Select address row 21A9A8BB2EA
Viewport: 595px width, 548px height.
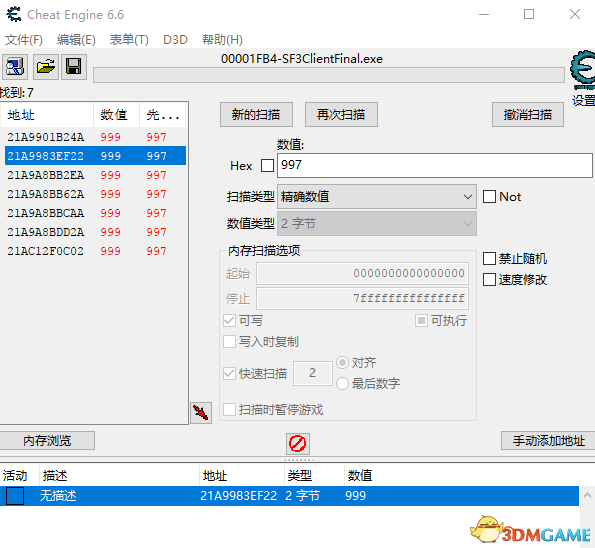coord(95,175)
